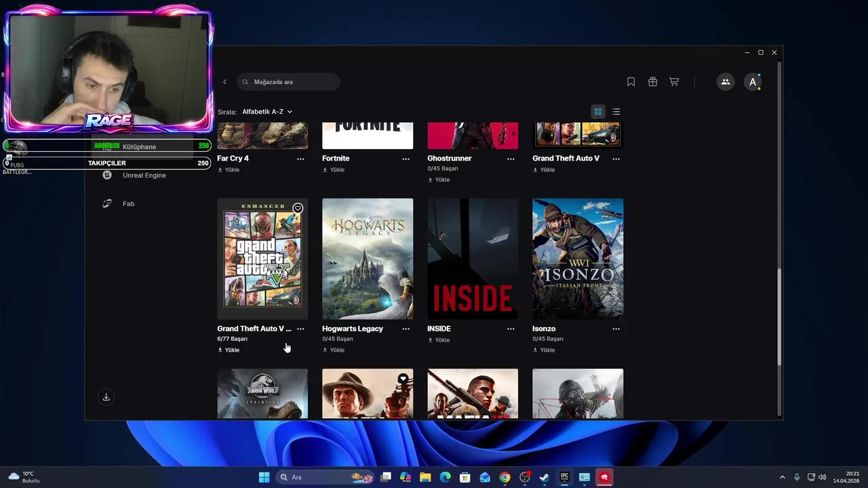The height and width of the screenshot is (488, 868).
Task: Open options menu for Ghostrunner
Action: (511, 159)
